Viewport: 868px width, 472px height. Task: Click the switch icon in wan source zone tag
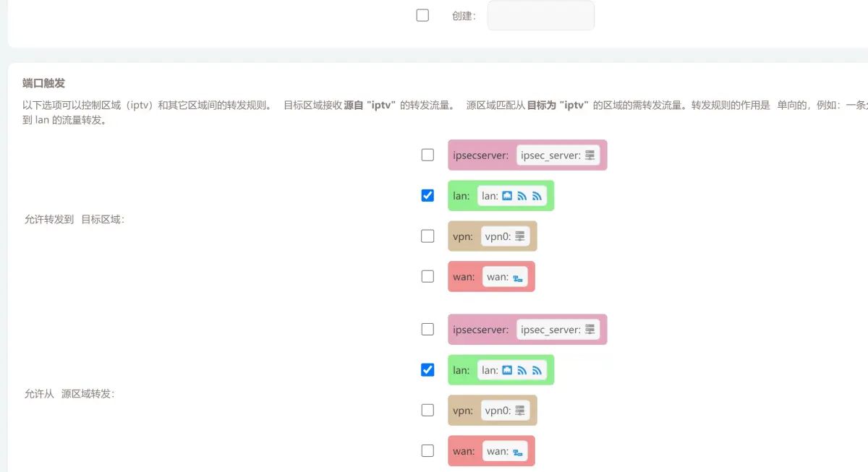pos(516,451)
